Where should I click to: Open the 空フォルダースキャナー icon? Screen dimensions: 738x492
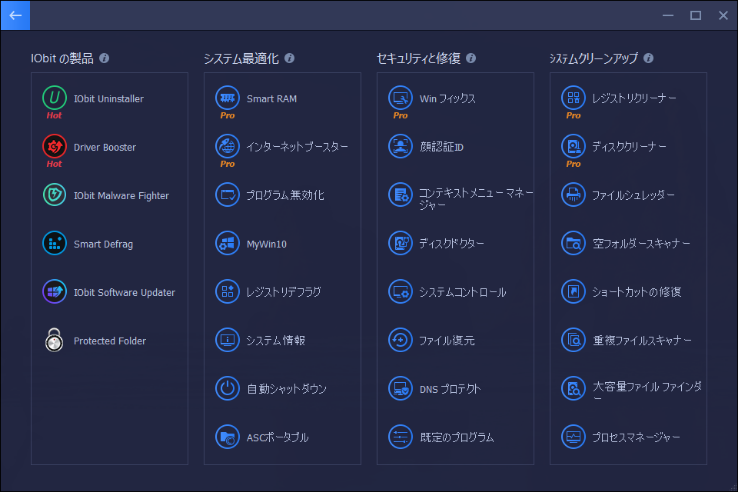click(x=573, y=243)
